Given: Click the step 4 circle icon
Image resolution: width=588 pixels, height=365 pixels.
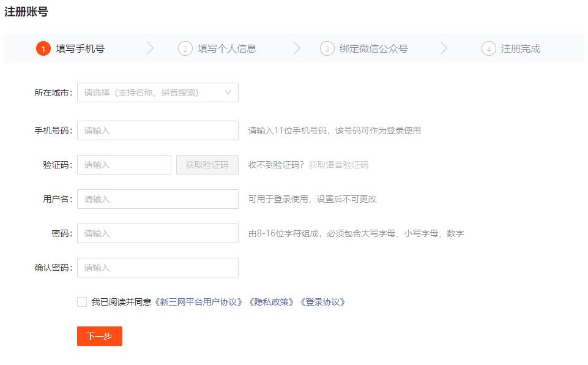Looking at the screenshot, I should pos(489,48).
